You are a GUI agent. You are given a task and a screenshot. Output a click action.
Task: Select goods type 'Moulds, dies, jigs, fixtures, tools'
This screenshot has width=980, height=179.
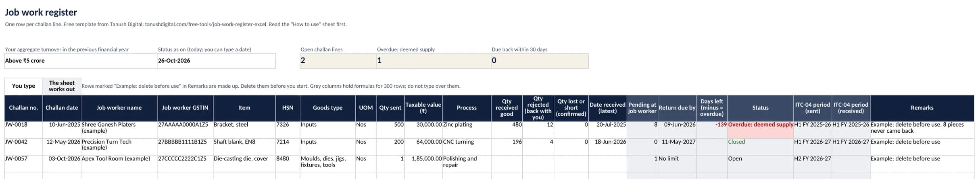click(328, 164)
